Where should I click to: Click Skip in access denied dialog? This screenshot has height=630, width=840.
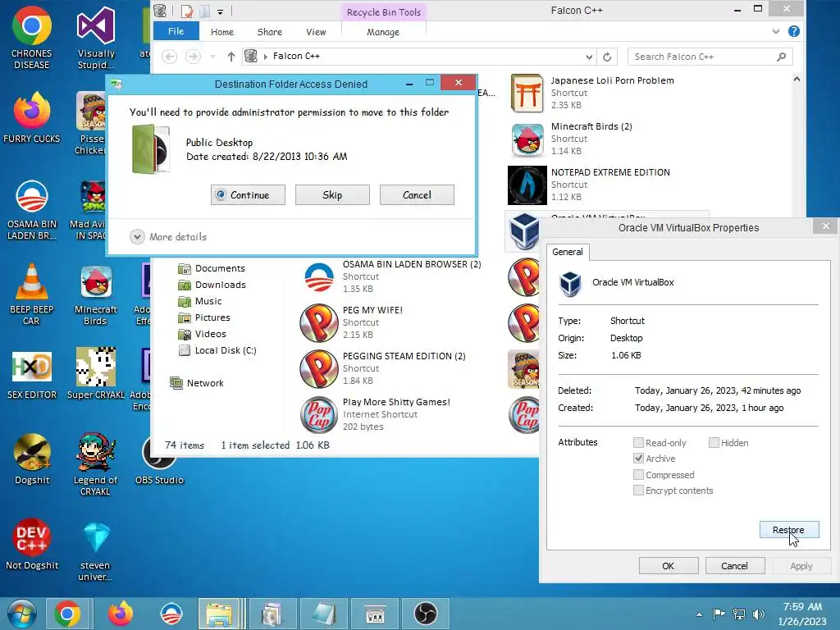(332, 195)
